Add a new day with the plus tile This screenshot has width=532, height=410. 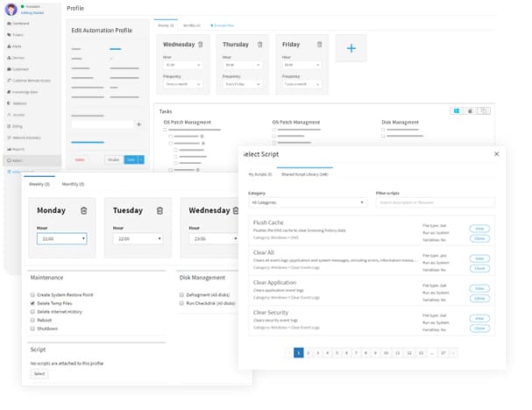(x=351, y=48)
